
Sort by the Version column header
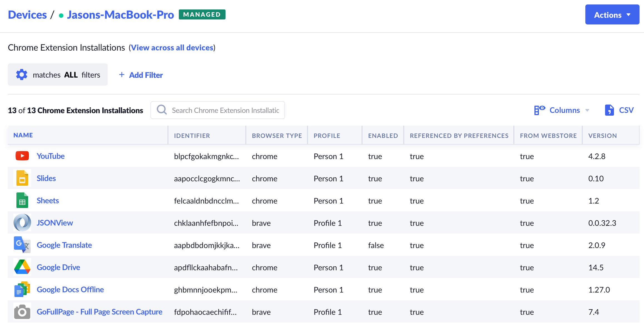602,136
